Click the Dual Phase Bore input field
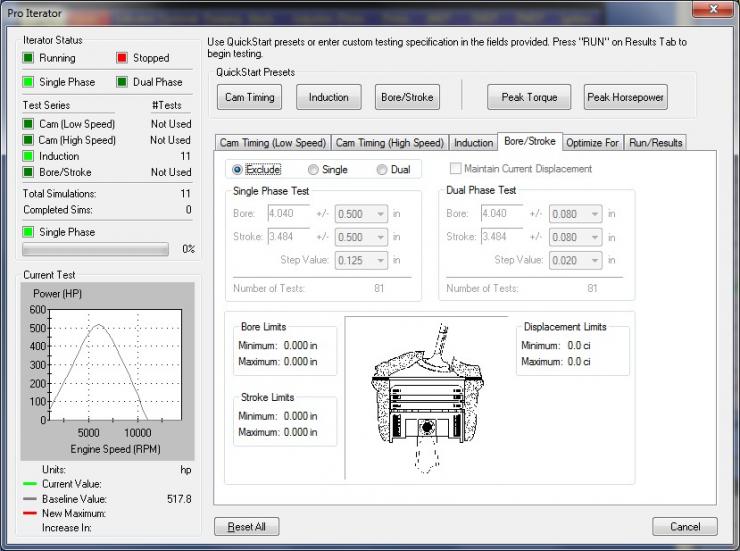The height and width of the screenshot is (551, 740). coord(502,213)
